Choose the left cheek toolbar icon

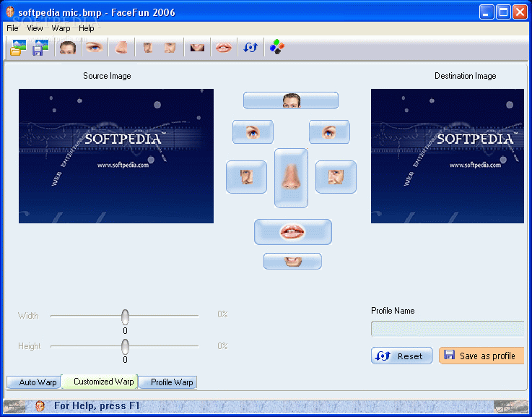coord(147,48)
